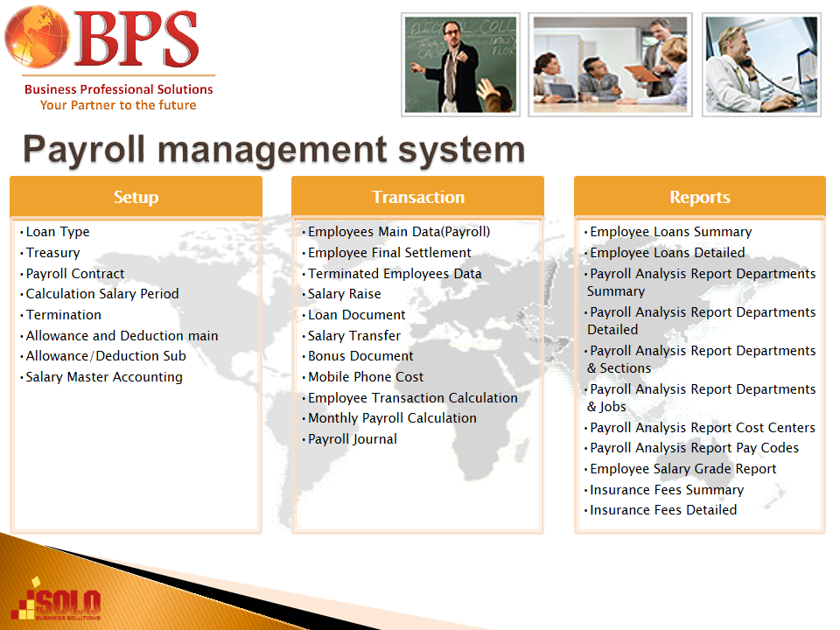
Task: Click Monthly Payroll Calculation
Action: [x=392, y=418]
